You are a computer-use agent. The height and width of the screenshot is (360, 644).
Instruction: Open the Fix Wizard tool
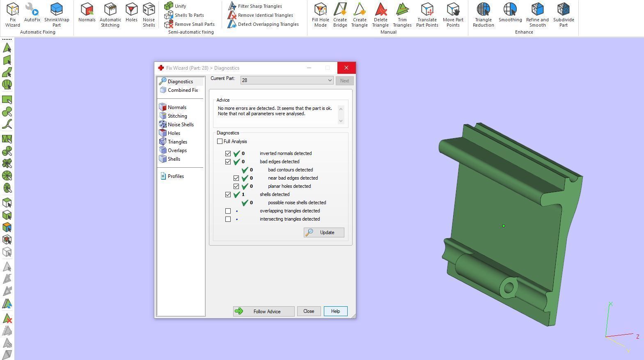[x=13, y=15]
